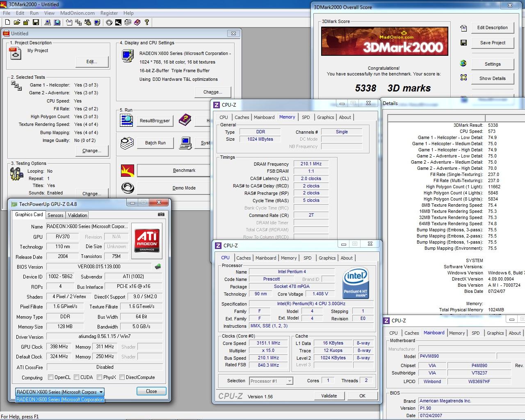Screen dimensions: 525x420
Task: Click Close in the GPU-Z window
Action: 151,391
